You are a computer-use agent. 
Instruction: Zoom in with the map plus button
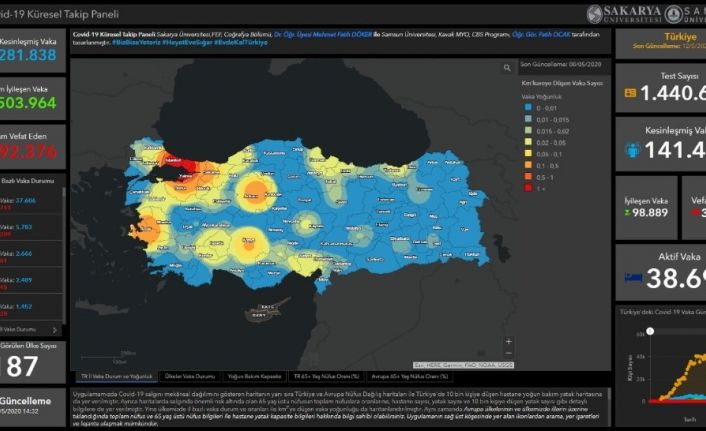[x=508, y=342]
